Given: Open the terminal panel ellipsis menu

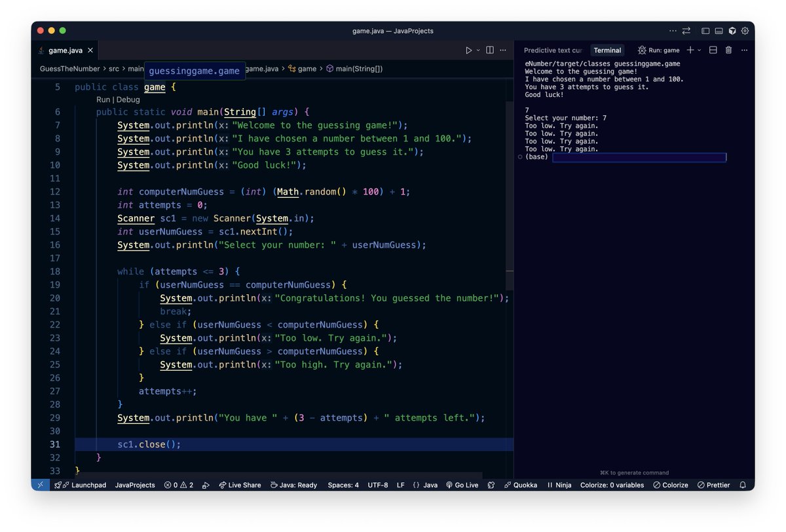Looking at the screenshot, I should coord(744,50).
